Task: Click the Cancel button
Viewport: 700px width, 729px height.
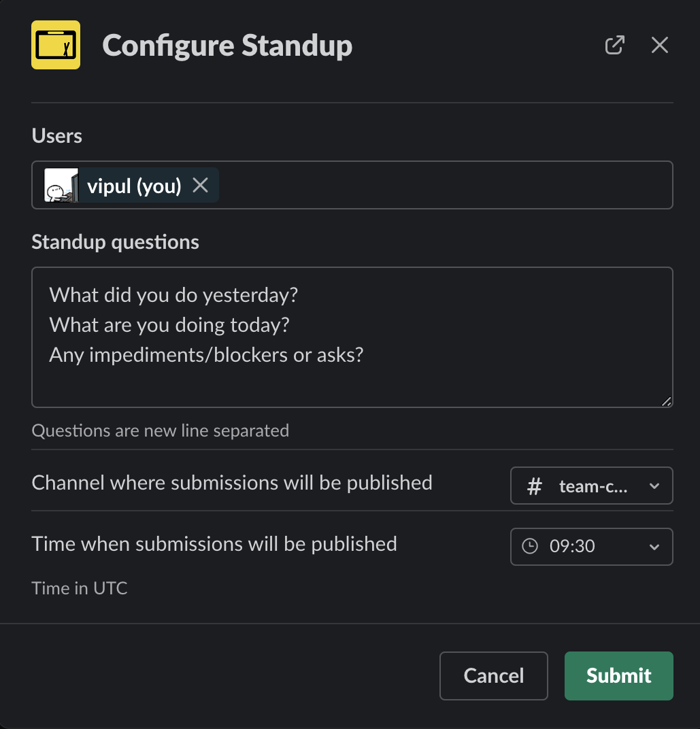Action: [493, 675]
